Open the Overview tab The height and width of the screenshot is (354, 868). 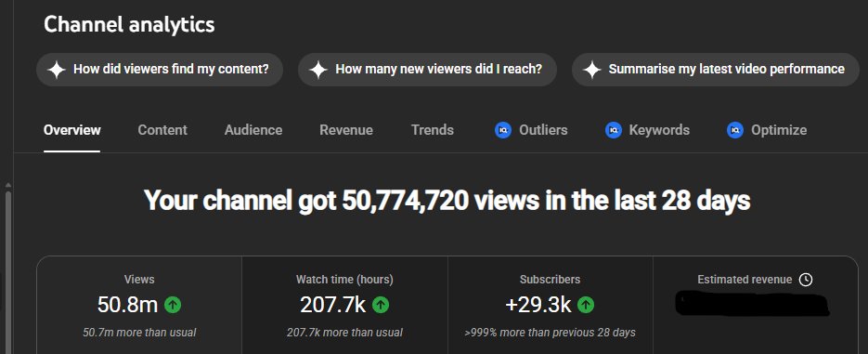click(x=72, y=130)
